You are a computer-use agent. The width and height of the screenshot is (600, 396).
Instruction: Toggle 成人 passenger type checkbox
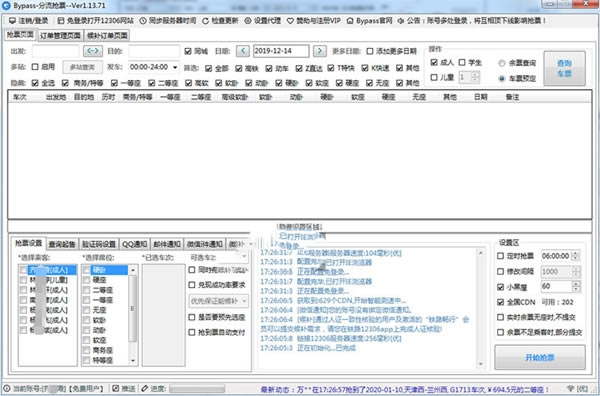(434, 62)
